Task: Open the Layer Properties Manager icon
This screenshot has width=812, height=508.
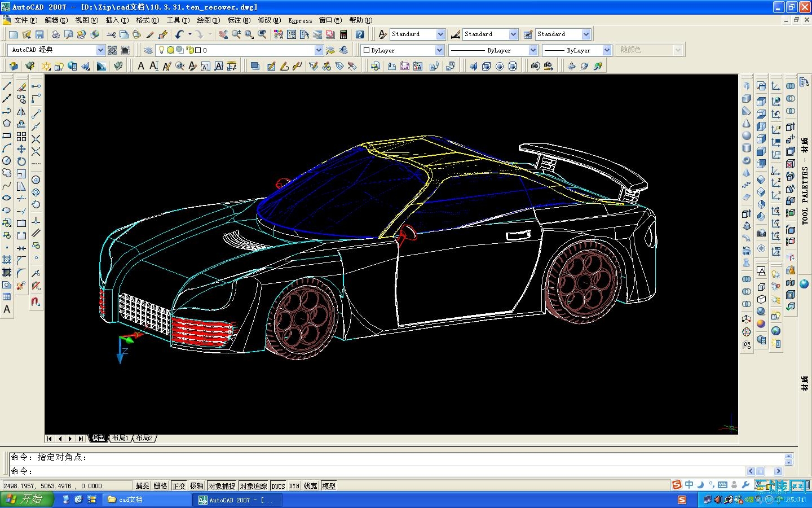Action: 148,50
